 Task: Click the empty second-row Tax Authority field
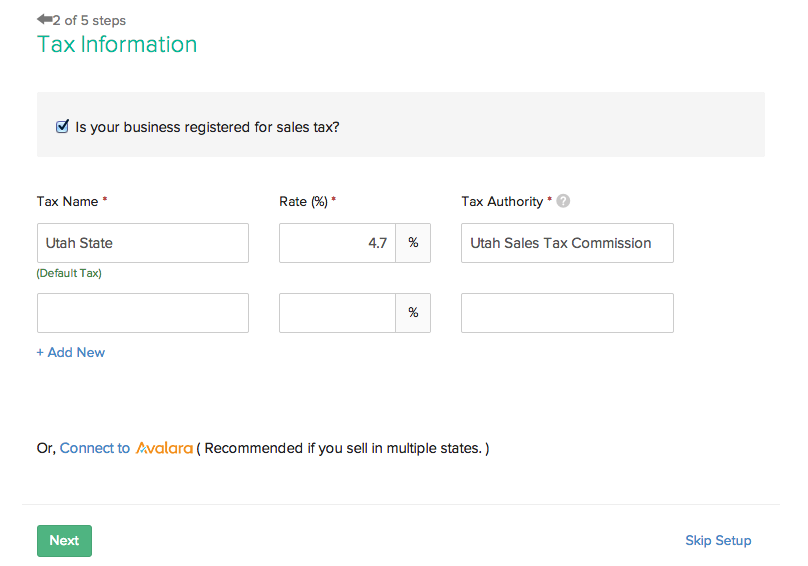pos(567,313)
